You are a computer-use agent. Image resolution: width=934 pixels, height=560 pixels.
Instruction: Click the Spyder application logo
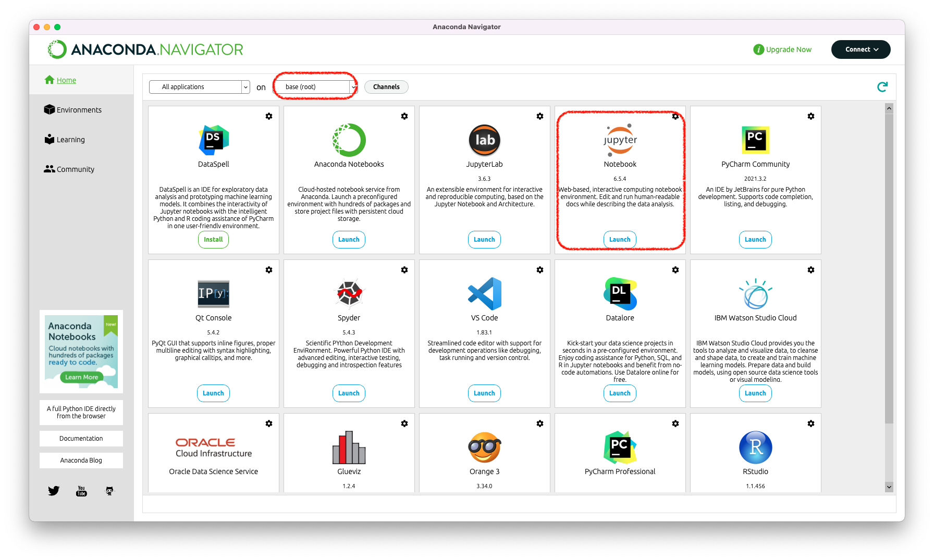click(x=349, y=294)
